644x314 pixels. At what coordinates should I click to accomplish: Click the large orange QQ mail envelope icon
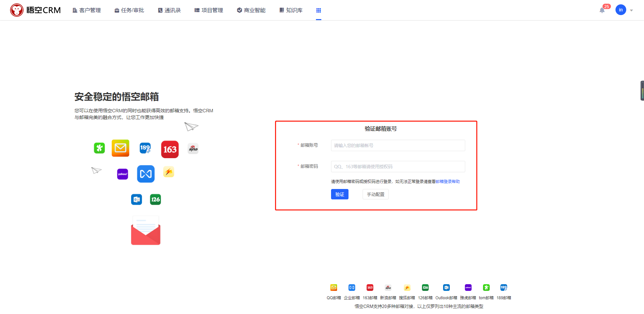tap(120, 148)
